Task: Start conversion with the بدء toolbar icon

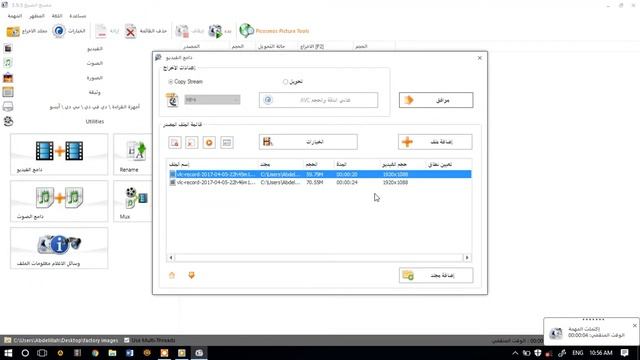Action: (216, 31)
